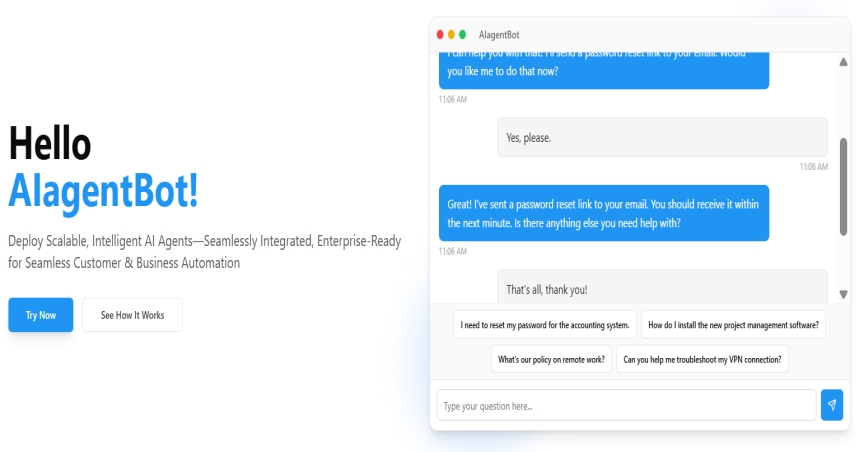Image resolution: width=864 pixels, height=452 pixels.
Task: Select the reset accounting password suggestion
Action: pyautogui.click(x=545, y=325)
